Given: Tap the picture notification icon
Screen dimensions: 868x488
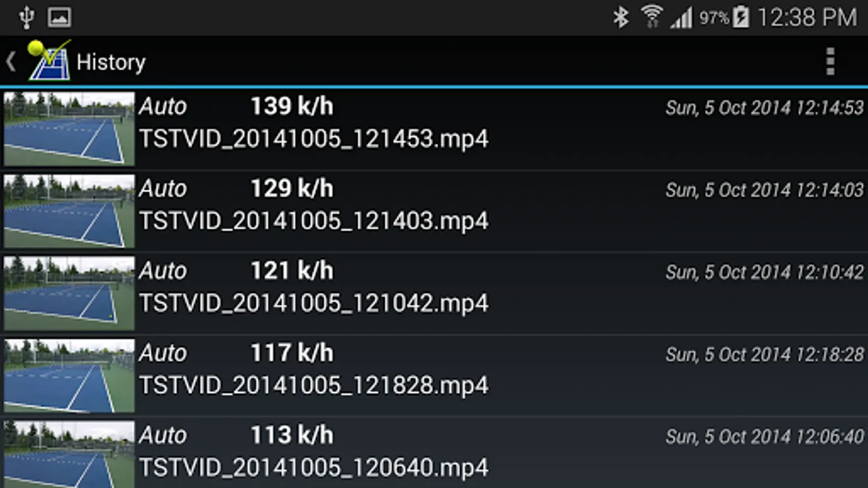Looking at the screenshot, I should click(x=59, y=17).
